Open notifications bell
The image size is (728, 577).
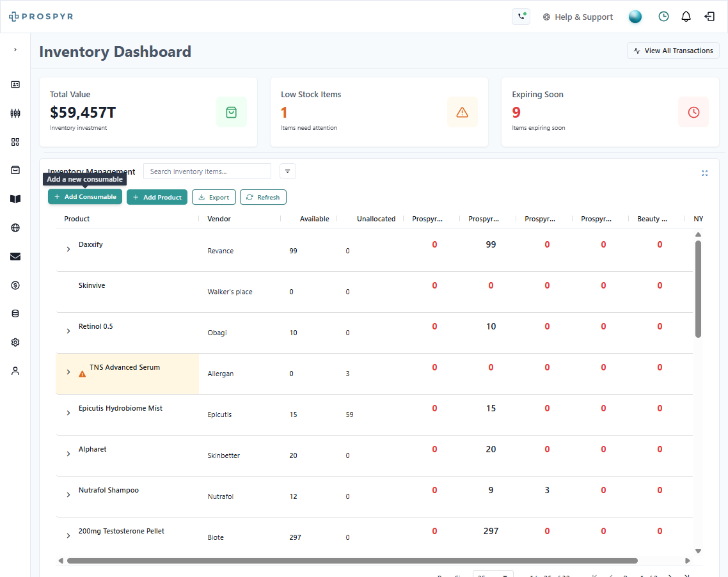(x=686, y=17)
